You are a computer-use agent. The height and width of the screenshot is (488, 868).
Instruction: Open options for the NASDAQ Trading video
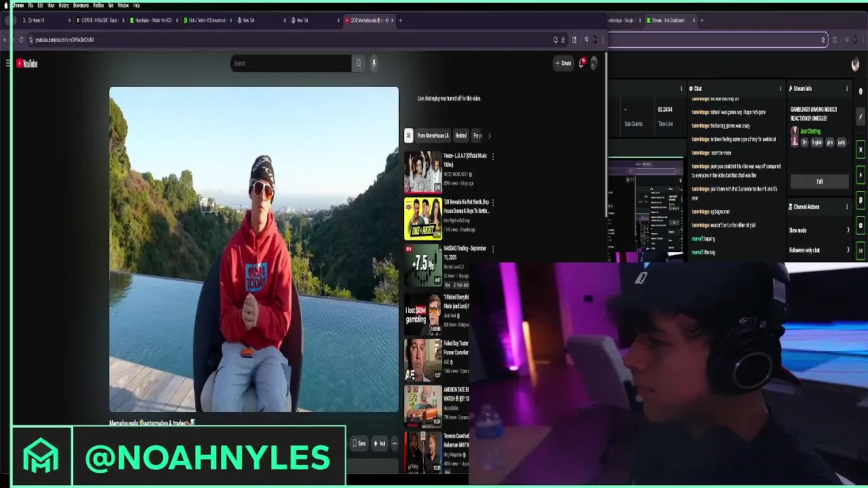point(492,249)
